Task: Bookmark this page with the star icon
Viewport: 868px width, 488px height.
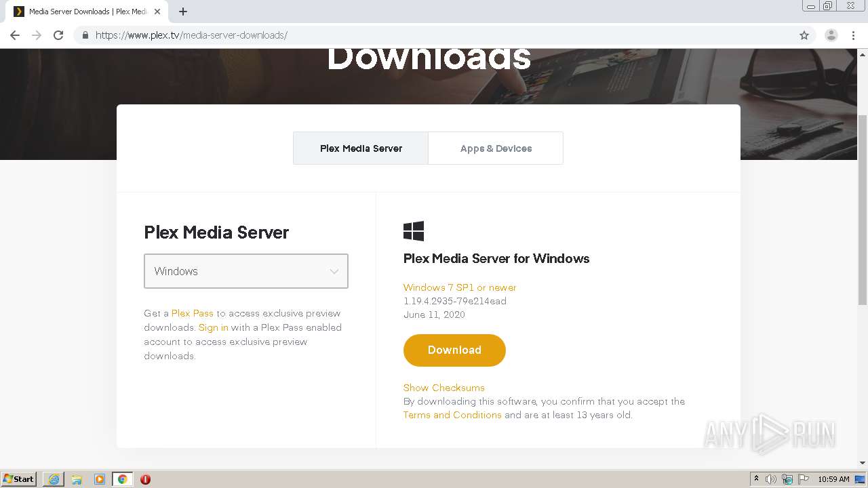Action: [804, 35]
